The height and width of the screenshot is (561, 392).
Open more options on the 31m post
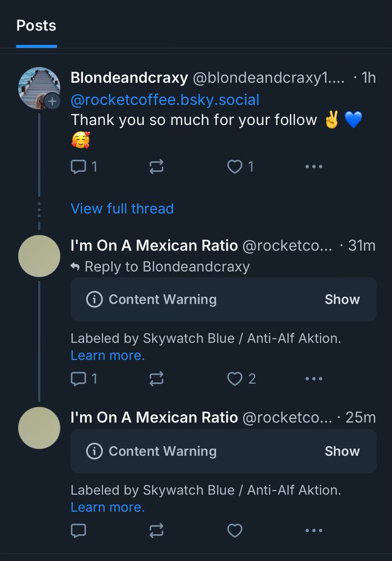tap(313, 378)
